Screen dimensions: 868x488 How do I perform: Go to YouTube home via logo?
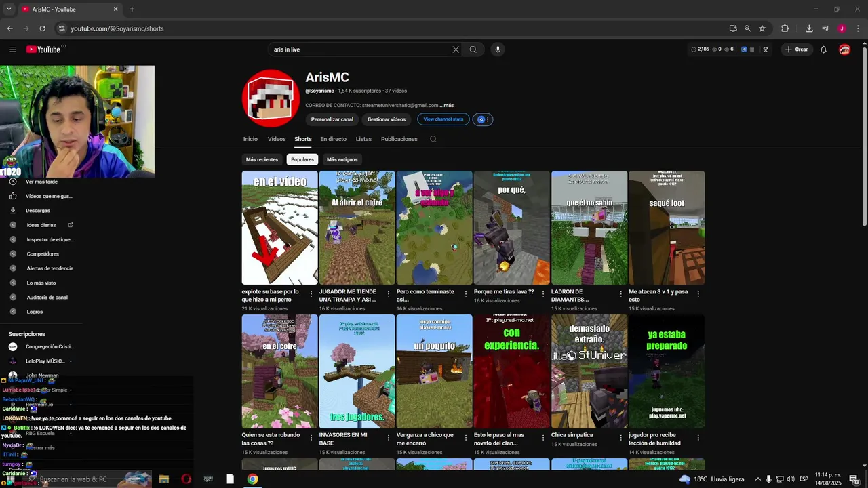click(43, 49)
